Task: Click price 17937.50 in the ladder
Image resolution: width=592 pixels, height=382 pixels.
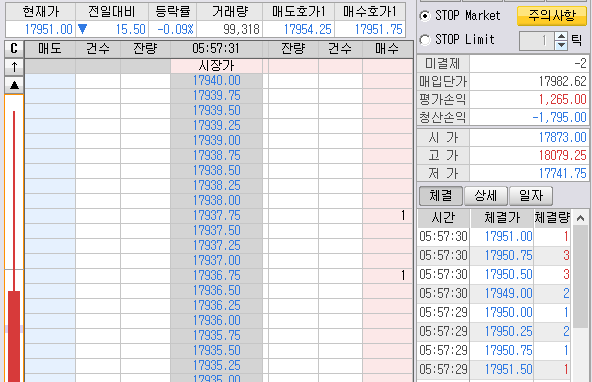Action: click(216, 231)
